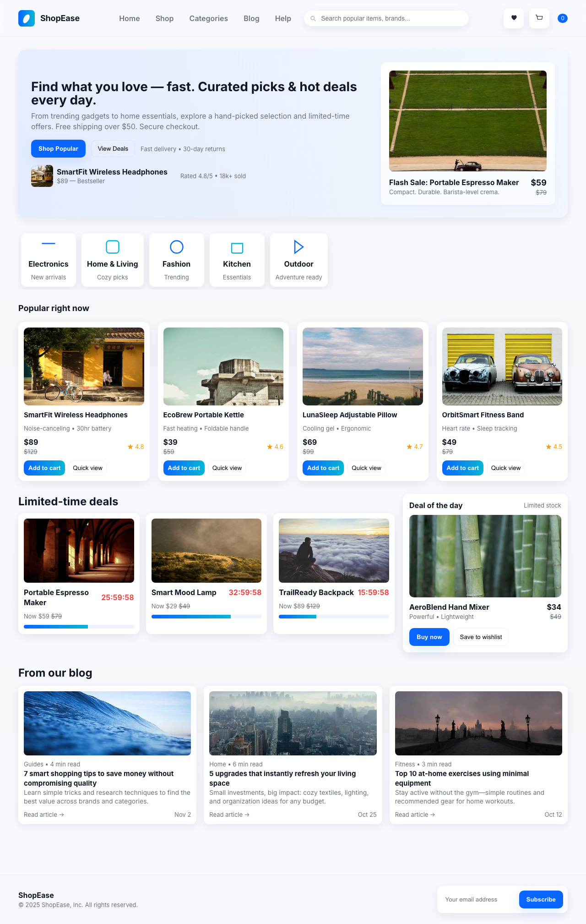Click the 25:59:58 countdown timer

(x=118, y=597)
